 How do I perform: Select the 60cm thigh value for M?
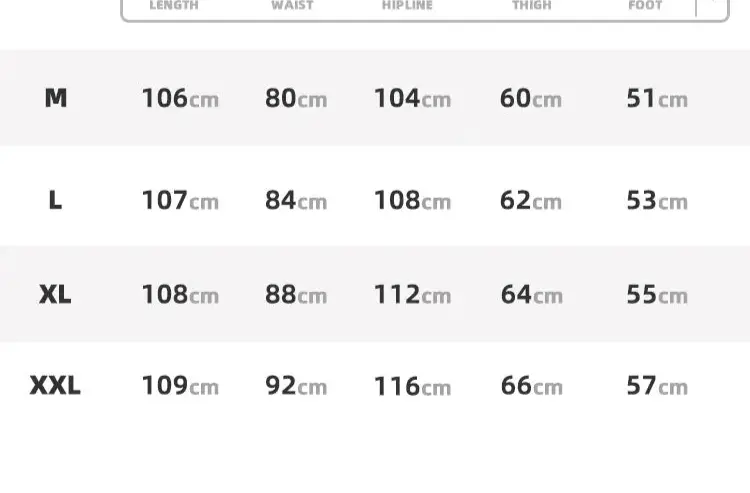click(x=531, y=98)
